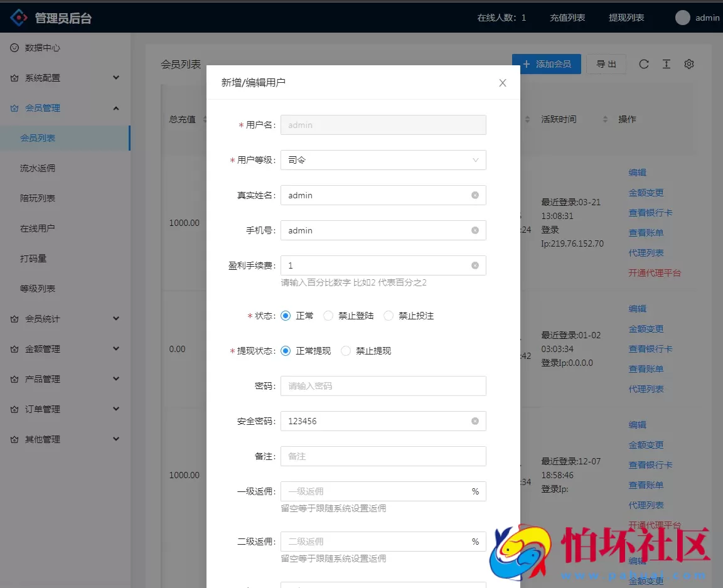
Task: Click the 系统配置 sidebar icon
Action: coord(14,78)
